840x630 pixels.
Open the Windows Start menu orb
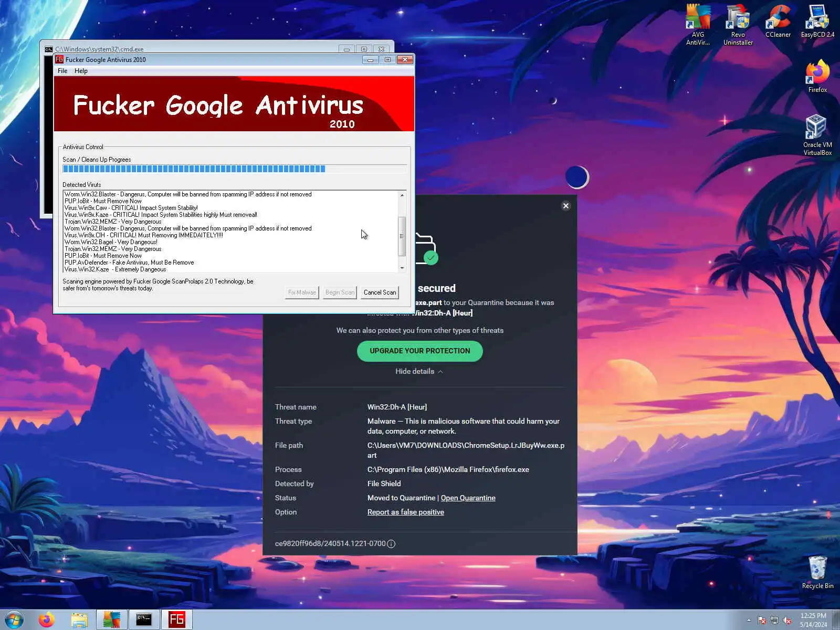14,619
